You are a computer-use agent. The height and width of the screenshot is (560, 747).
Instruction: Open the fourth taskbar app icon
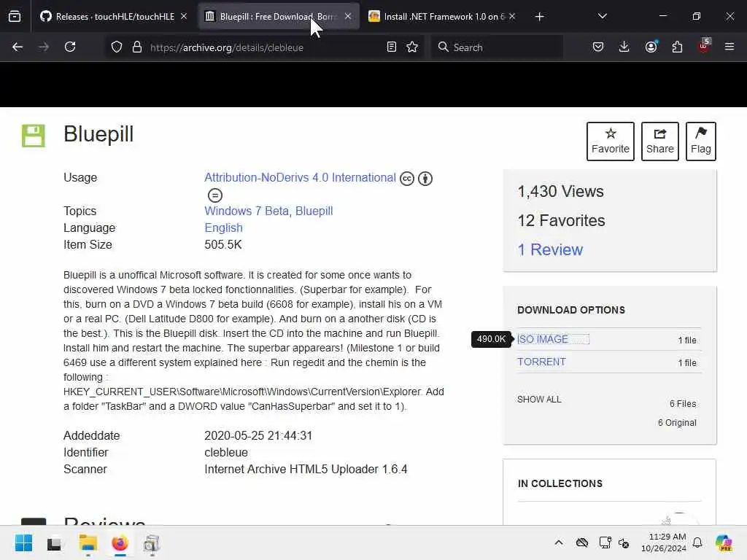pyautogui.click(x=152, y=543)
